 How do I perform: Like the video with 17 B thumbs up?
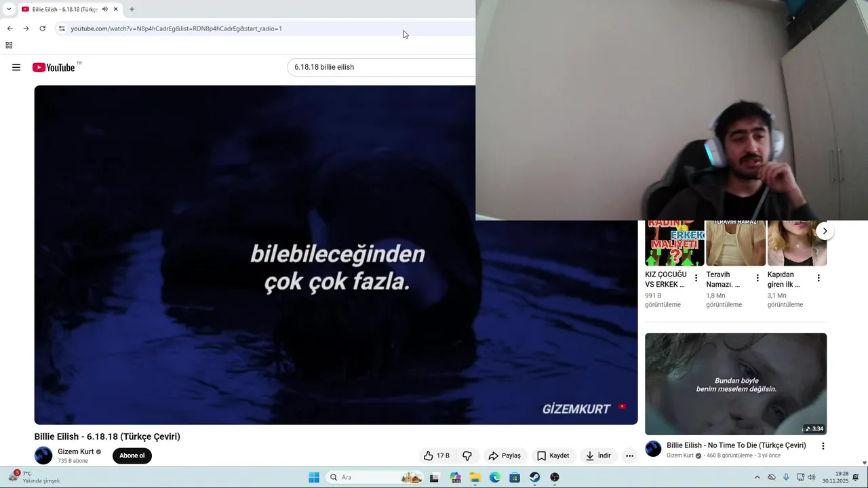coord(436,455)
